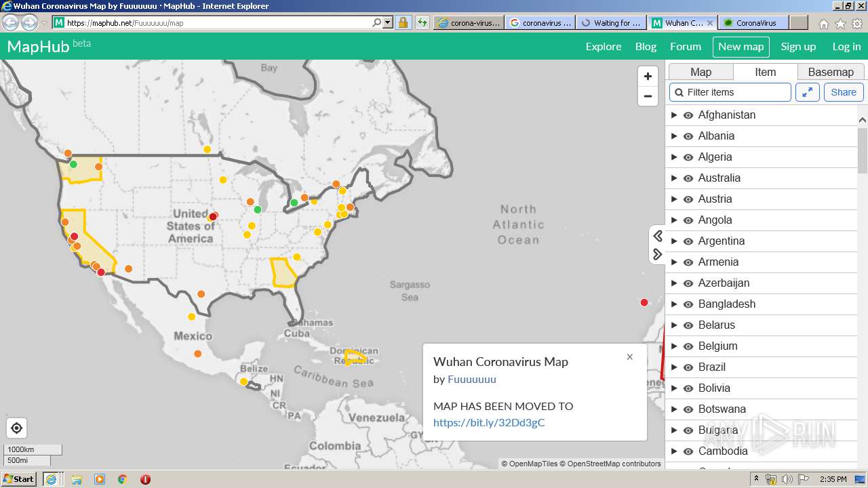The width and height of the screenshot is (868, 488).
Task: Hide the Australia item
Action: coord(688,178)
